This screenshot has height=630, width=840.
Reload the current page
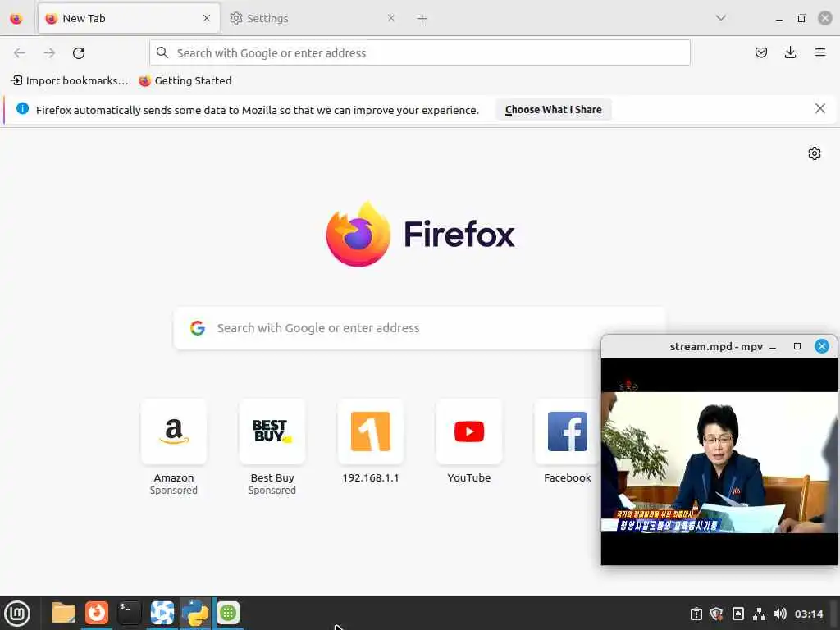pos(79,53)
